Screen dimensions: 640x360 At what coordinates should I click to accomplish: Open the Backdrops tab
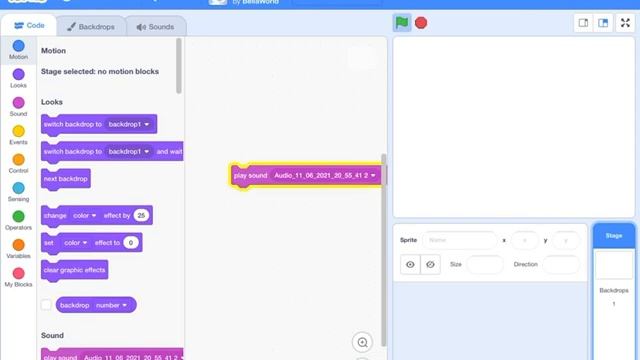(91, 27)
